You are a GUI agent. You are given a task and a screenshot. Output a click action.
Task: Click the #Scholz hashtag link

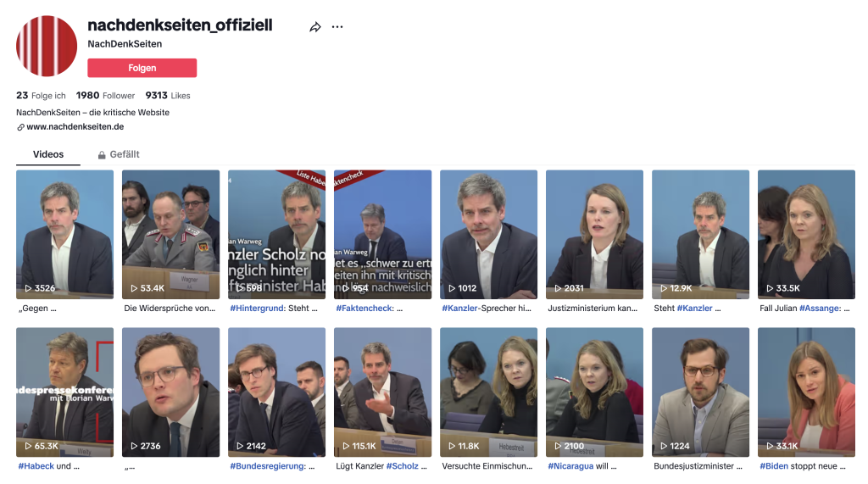[x=403, y=466]
